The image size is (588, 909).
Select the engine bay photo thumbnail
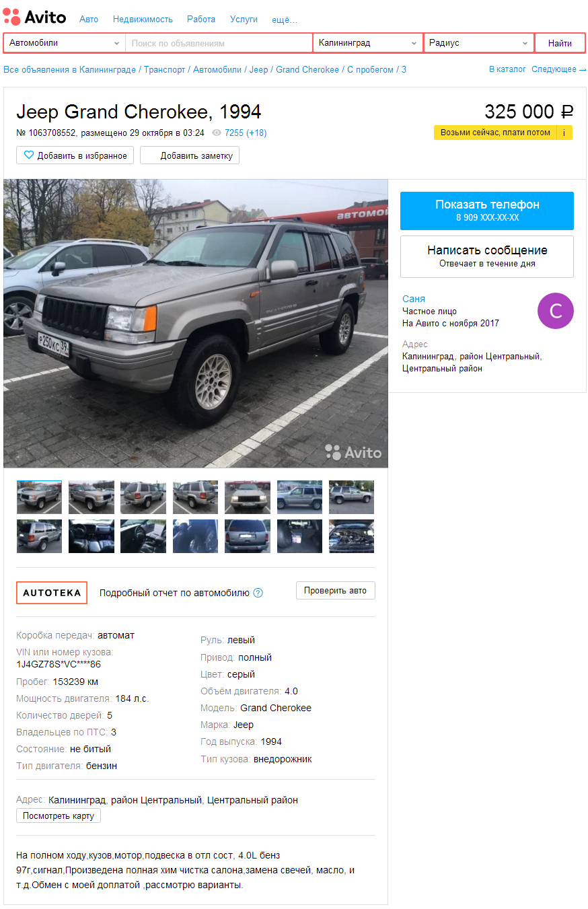point(351,536)
